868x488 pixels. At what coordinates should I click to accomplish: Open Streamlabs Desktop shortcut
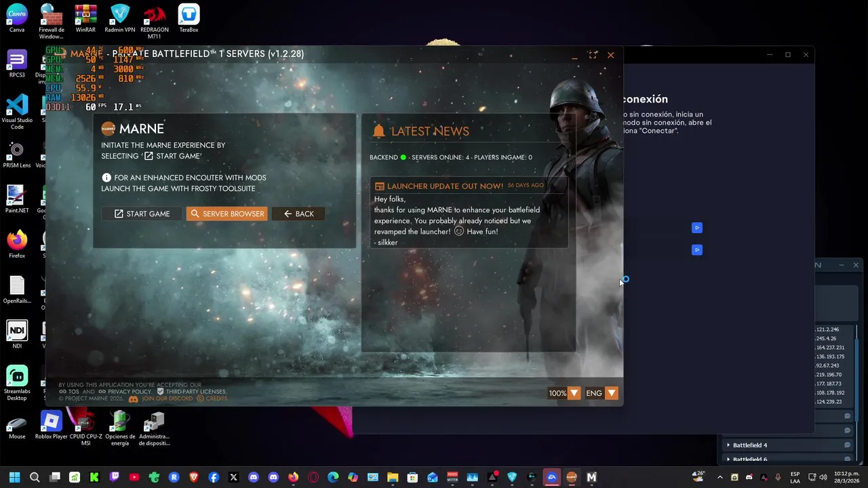17,383
